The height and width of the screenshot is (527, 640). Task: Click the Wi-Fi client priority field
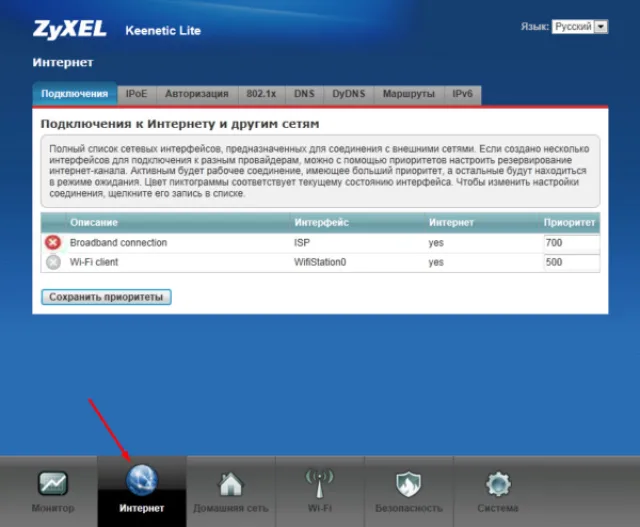point(571,262)
